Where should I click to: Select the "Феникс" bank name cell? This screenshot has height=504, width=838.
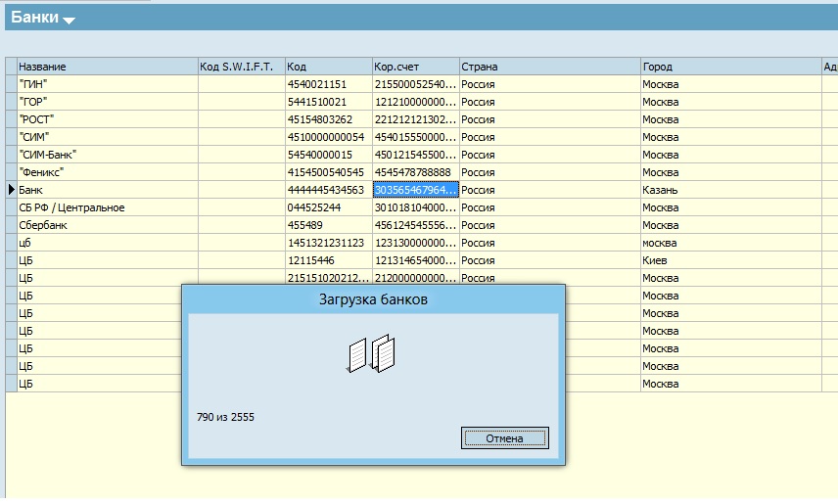pos(108,172)
